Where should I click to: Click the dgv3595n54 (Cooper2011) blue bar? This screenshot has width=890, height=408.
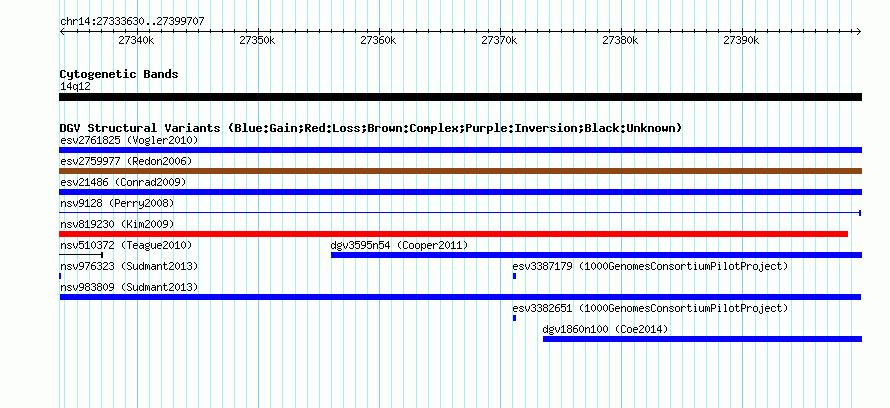(597, 255)
